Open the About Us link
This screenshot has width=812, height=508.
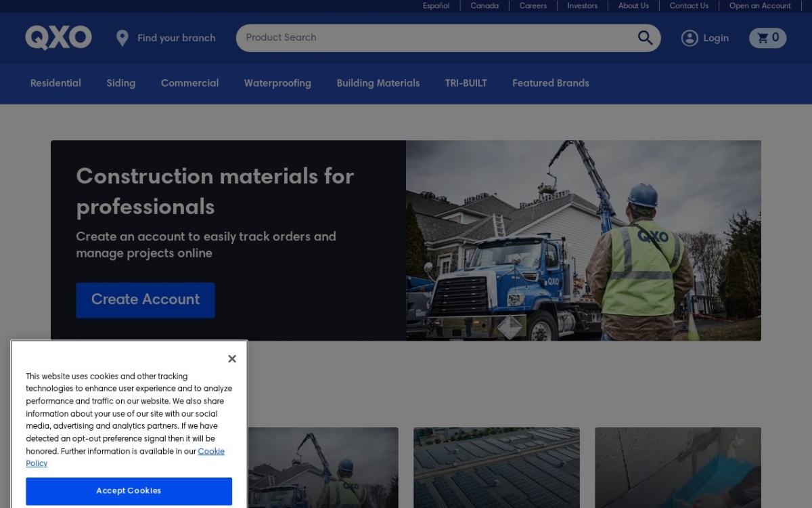click(633, 5)
